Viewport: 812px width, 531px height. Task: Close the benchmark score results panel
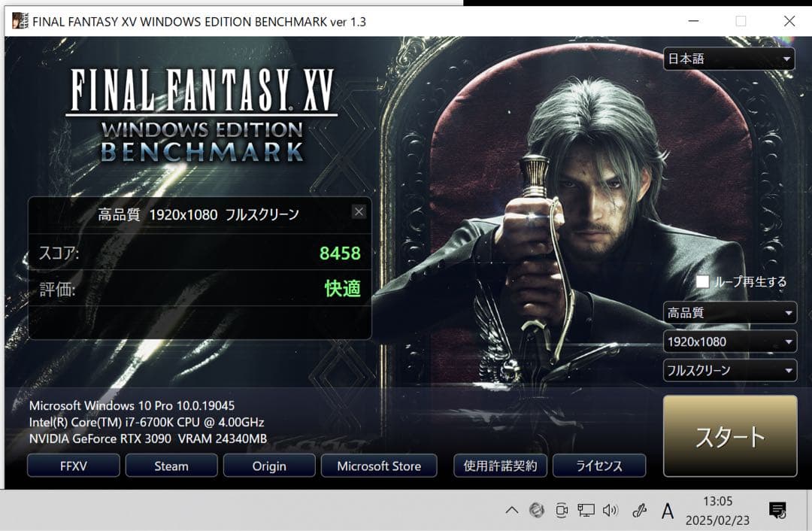click(359, 212)
